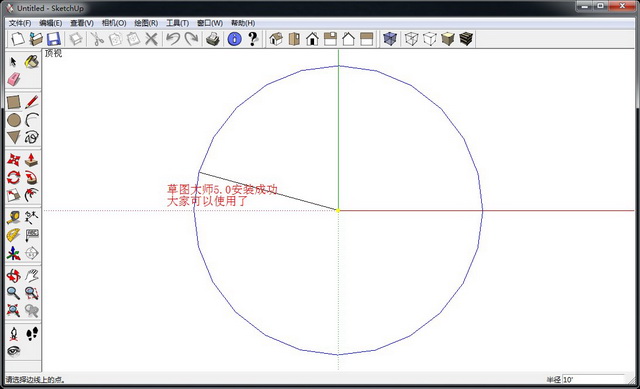
Task: Activate the Orbit camera tool
Action: pyautogui.click(x=13, y=276)
